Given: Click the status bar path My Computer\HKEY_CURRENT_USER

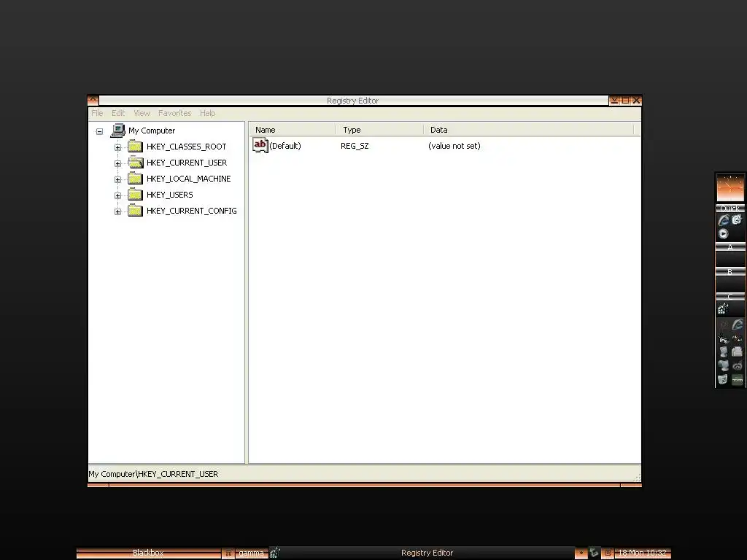Looking at the screenshot, I should click(153, 474).
